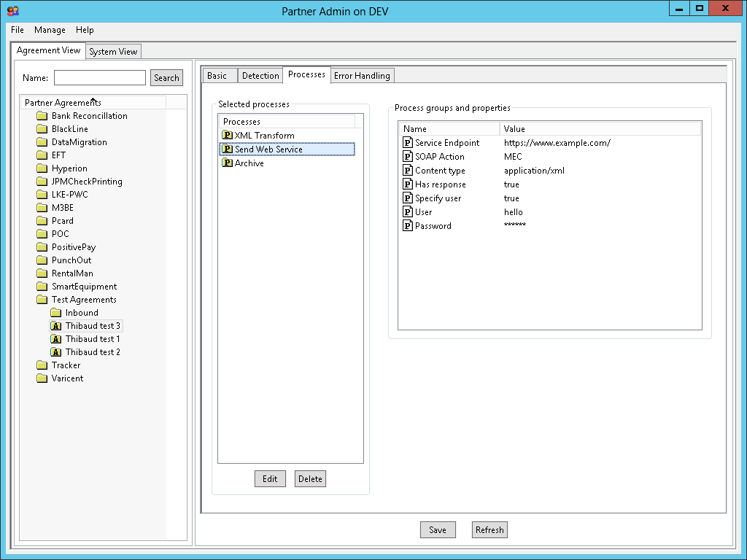Click the Edit button under processes
The height and width of the screenshot is (560, 747).
coord(270,479)
